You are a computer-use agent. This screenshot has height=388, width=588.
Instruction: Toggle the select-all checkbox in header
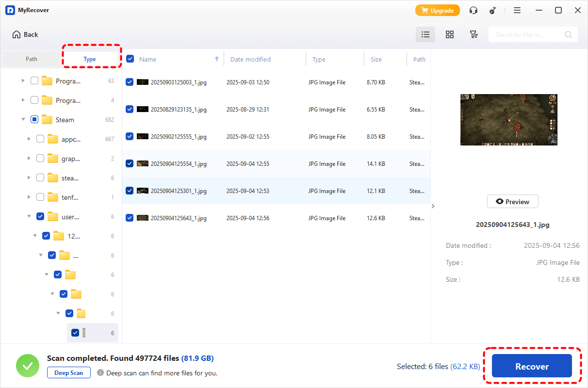pos(130,59)
